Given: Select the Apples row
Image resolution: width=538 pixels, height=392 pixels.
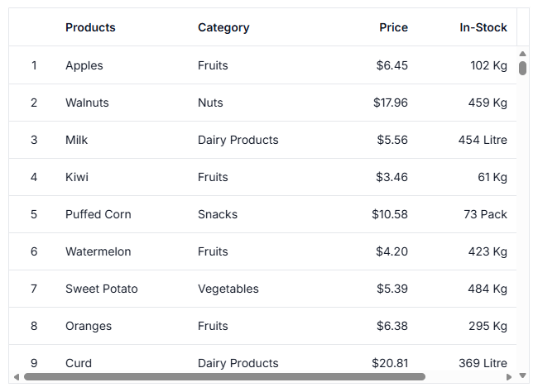Looking at the screenshot, I should point(263,65).
